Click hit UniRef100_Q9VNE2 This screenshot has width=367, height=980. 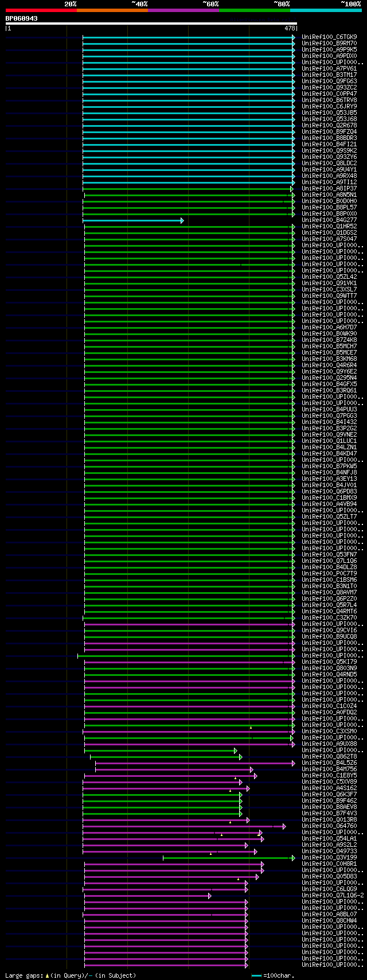[x=329, y=434]
